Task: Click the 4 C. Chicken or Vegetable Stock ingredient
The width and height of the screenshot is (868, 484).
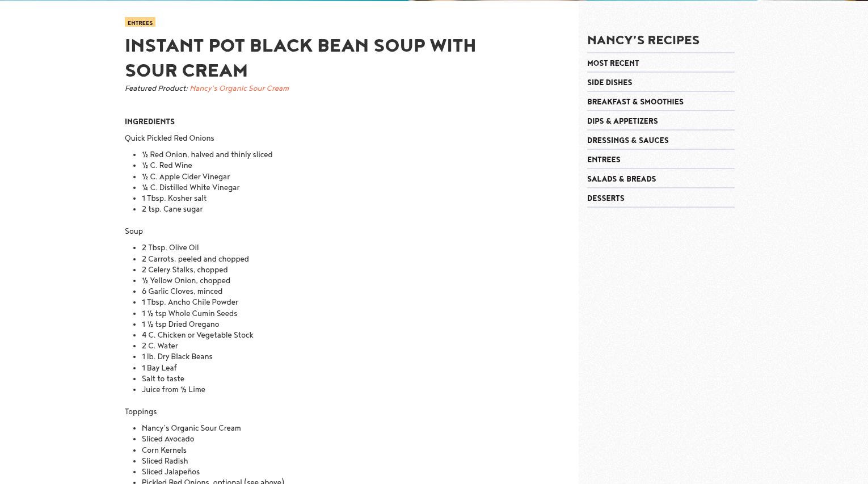Action: (x=197, y=335)
